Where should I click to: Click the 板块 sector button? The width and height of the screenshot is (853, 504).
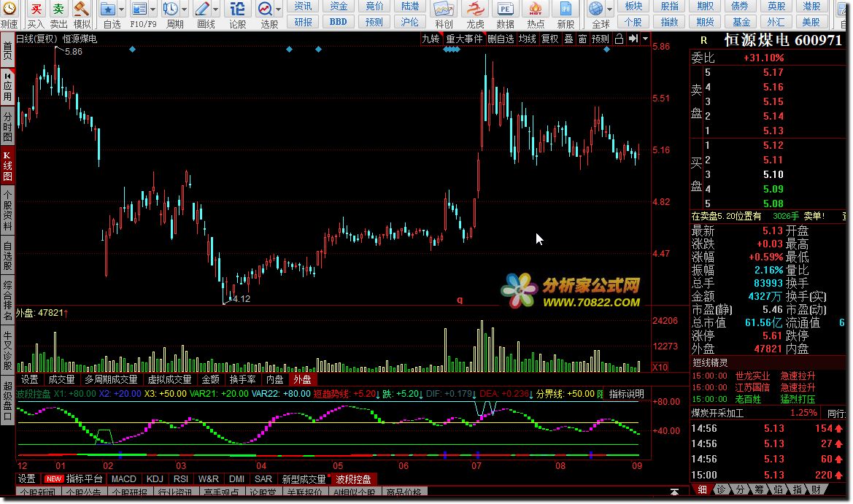pos(634,6)
